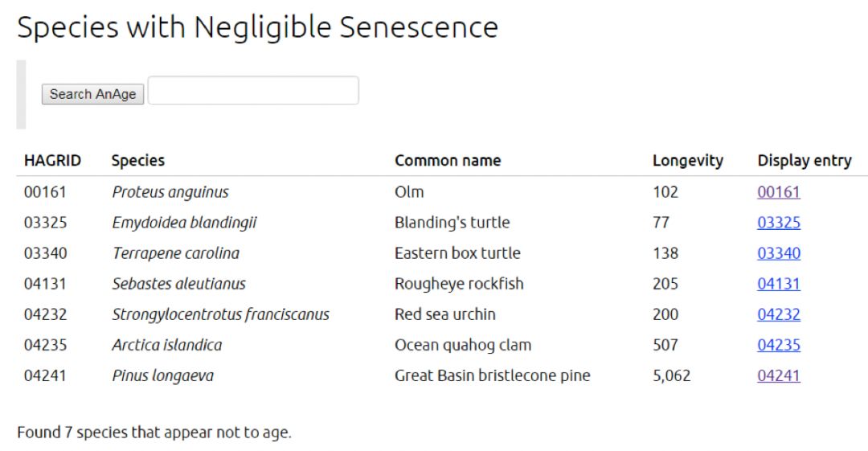Open the 00161 display entry link for Olm
Viewport: 868px width, 451px height.
778,192
